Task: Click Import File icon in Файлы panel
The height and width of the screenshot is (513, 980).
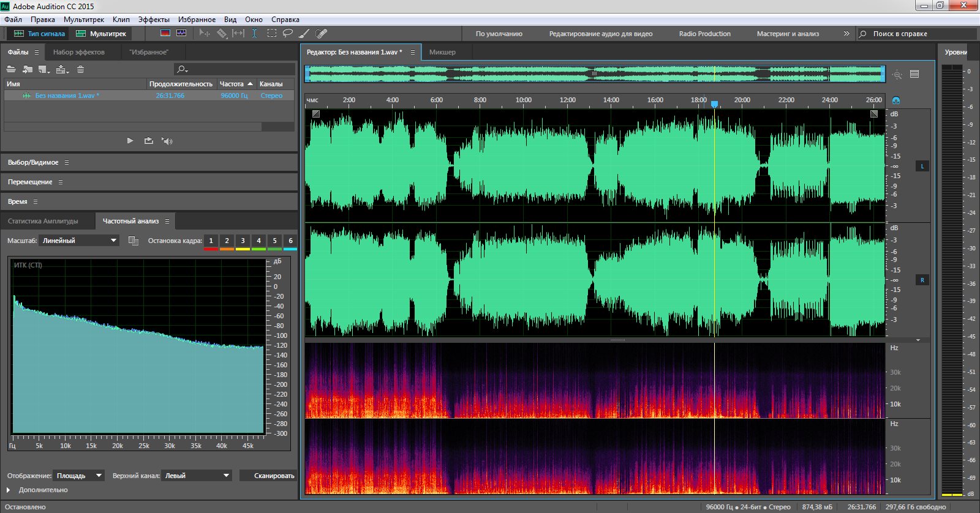Action: [x=28, y=69]
